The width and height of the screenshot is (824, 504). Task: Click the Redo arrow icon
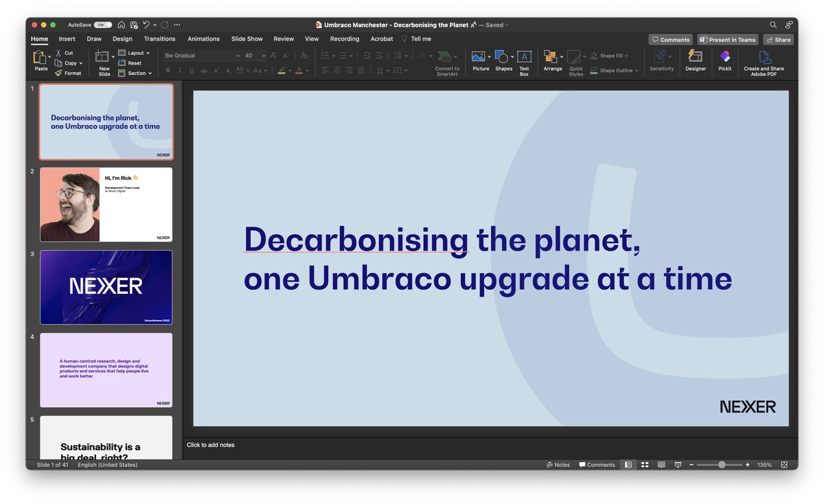165,25
